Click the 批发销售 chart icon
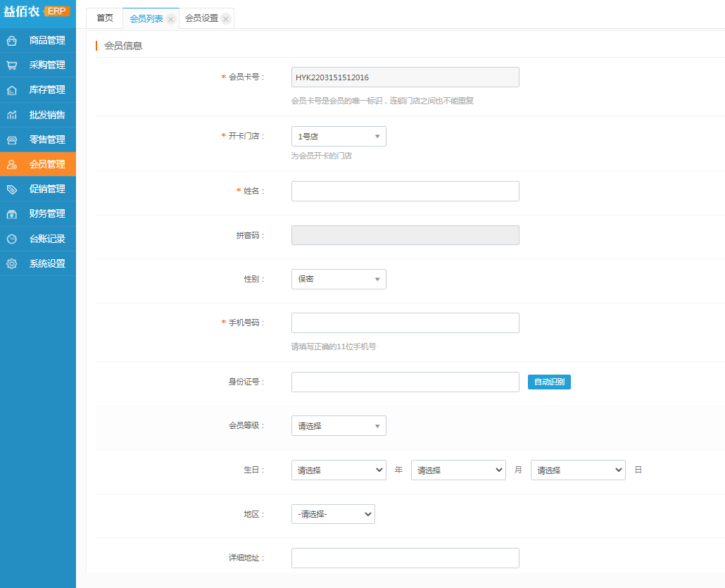 (12, 115)
